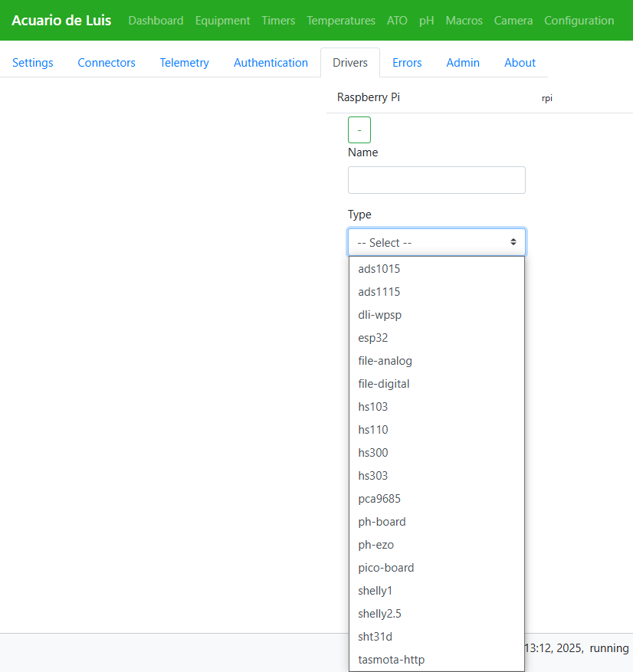Select file-digital option
This screenshot has height=672, width=633.
(x=436, y=384)
